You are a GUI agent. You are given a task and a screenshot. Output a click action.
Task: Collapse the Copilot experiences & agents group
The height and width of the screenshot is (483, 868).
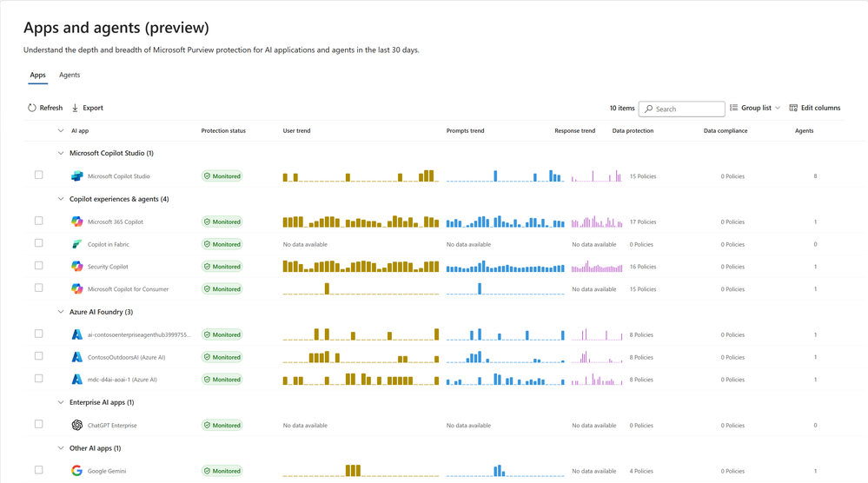pyautogui.click(x=61, y=199)
